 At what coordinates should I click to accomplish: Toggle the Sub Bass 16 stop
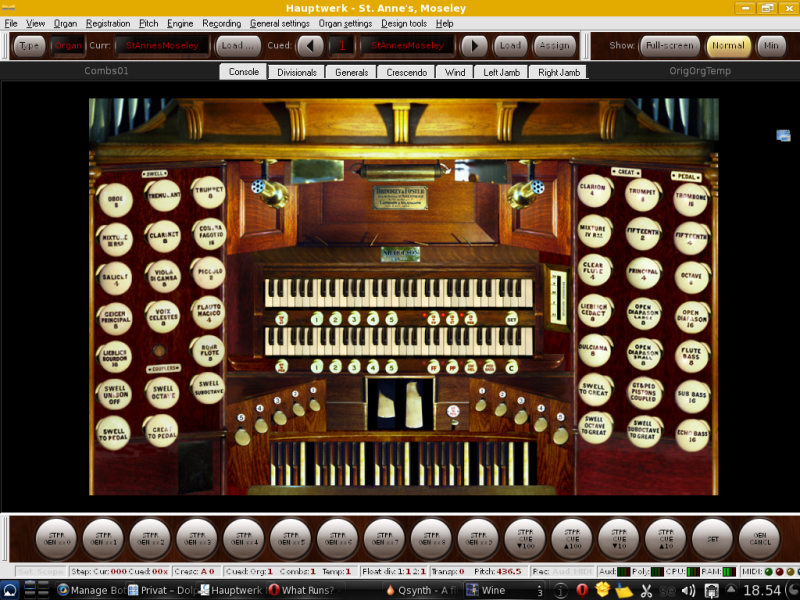(x=692, y=396)
